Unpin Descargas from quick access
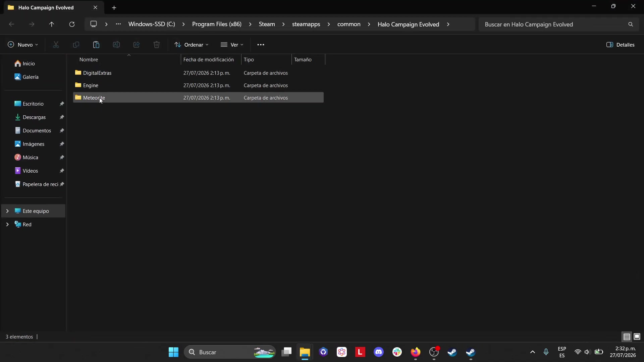 click(x=62, y=117)
